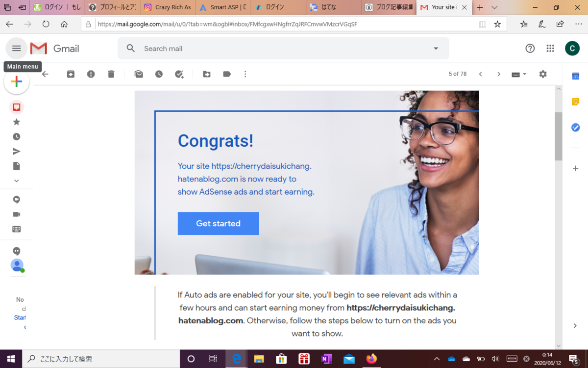Expand More labels chevron in sidebar

(x=17, y=181)
